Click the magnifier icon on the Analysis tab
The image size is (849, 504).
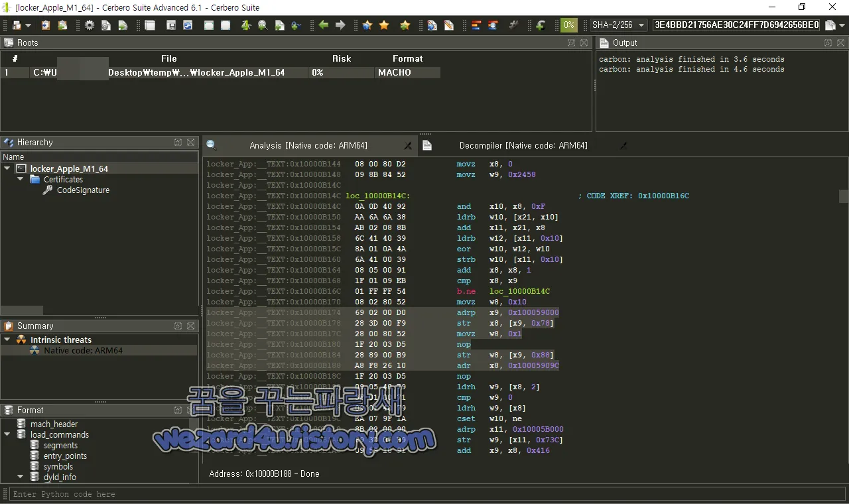(211, 145)
